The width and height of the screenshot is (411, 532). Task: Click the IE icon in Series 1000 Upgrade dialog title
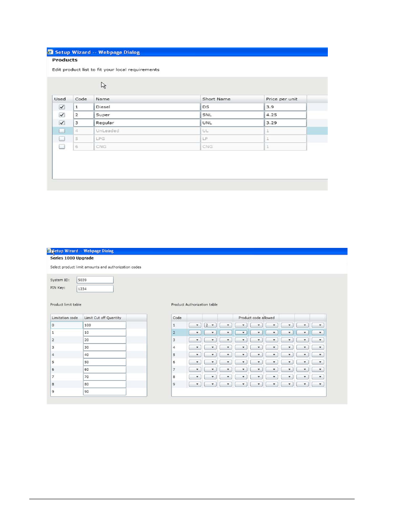click(49, 251)
